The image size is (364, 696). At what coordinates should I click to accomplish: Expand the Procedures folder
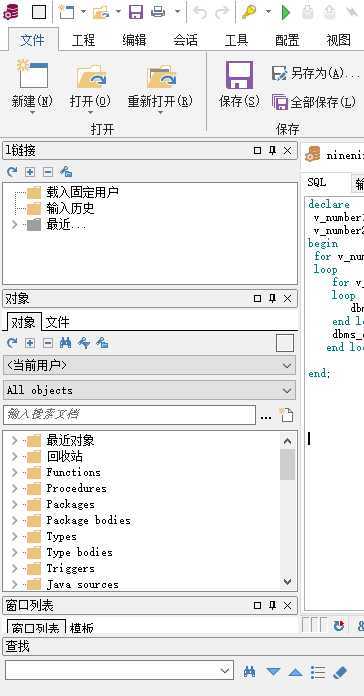pyautogui.click(x=14, y=489)
